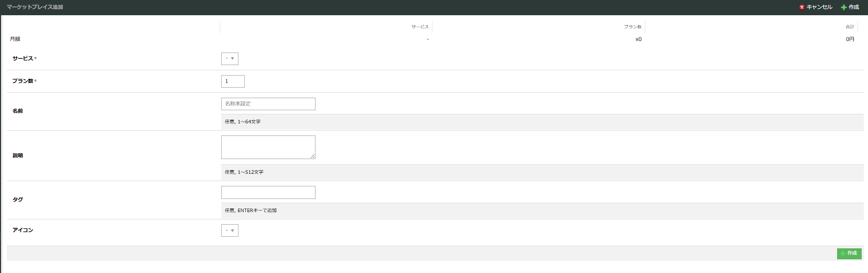Image resolution: width=868 pixels, height=273 pixels.
Task: Focus the プラン数 number field
Action: 233,81
